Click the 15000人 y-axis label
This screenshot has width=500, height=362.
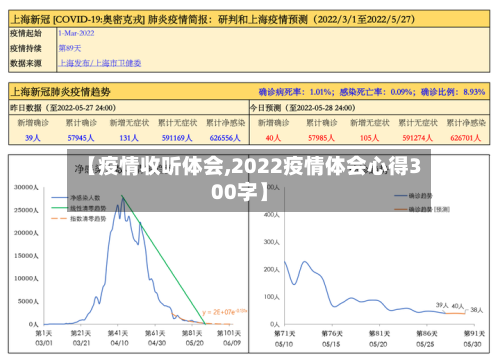pyautogui.click(x=26, y=256)
